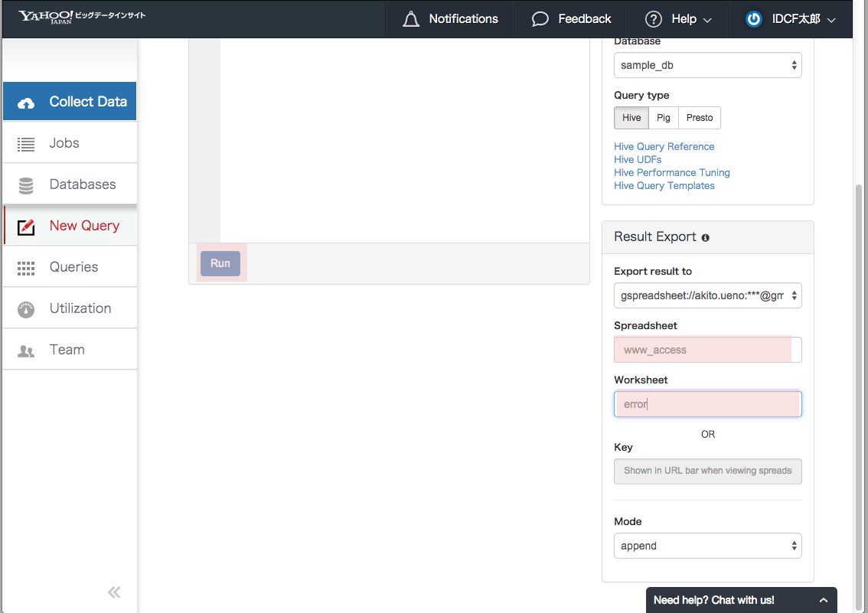
Task: Click the Key input field
Action: [x=707, y=471]
